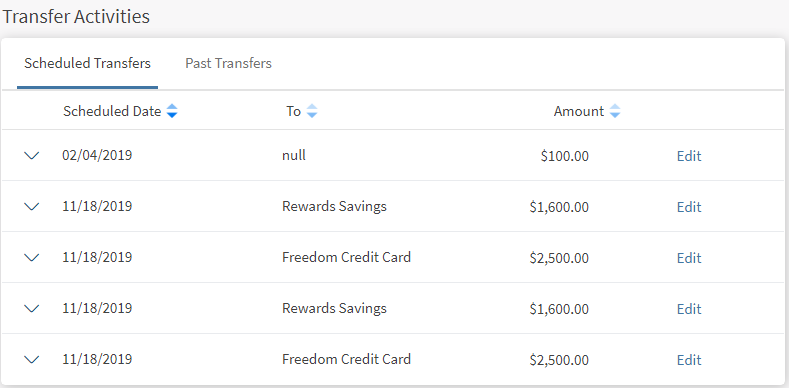Click the Amount column sort icon

[x=614, y=111]
